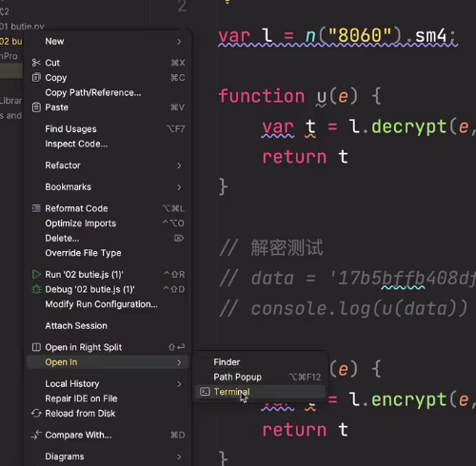Select the 02 bu... file in project tree

[x=11, y=42]
